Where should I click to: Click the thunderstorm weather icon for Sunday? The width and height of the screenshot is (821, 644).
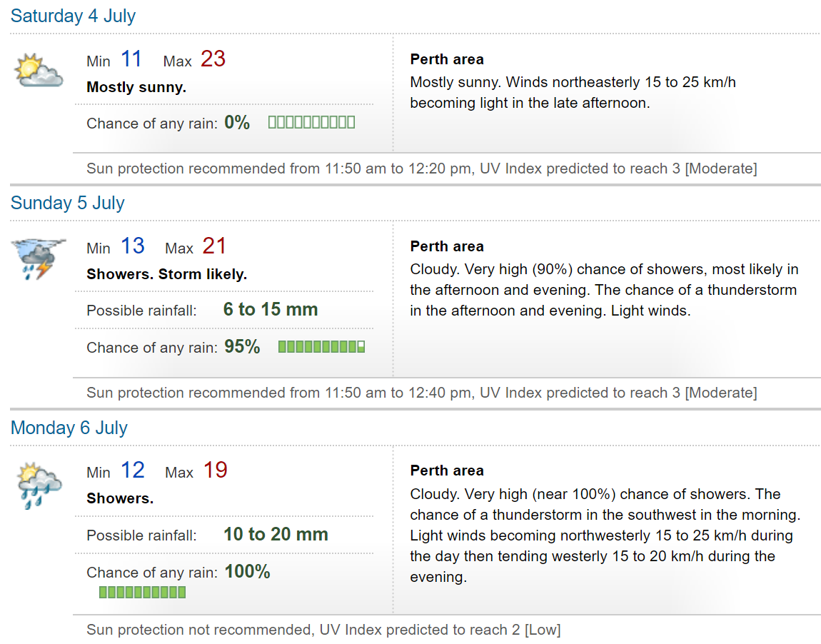click(x=39, y=258)
